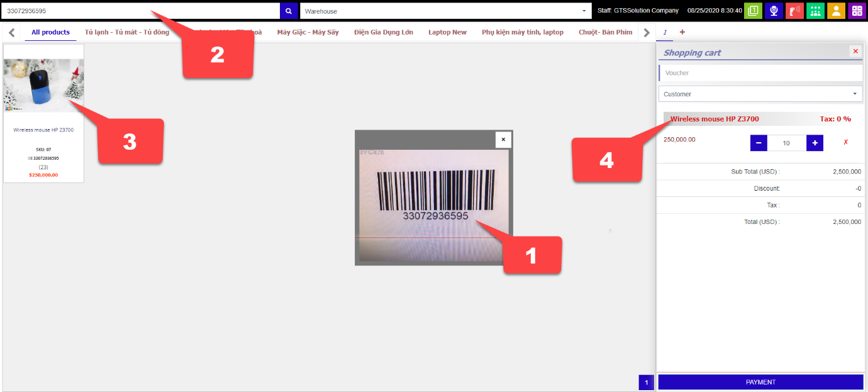
Task: Add a new cart tab with plus
Action: (682, 32)
